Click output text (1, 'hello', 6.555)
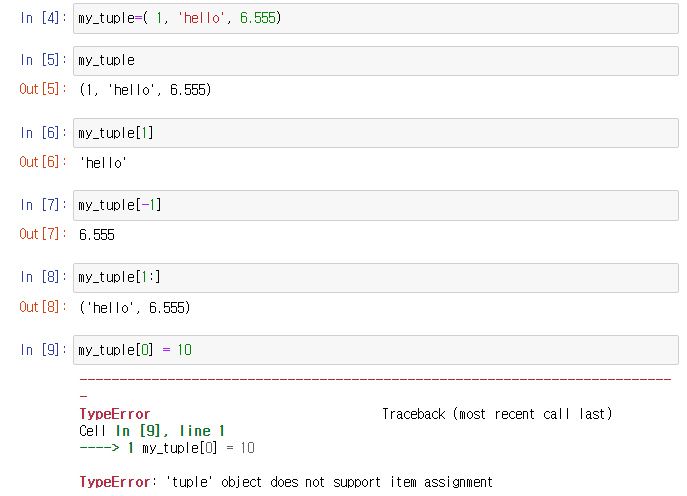The width and height of the screenshot is (687, 496). [x=145, y=90]
